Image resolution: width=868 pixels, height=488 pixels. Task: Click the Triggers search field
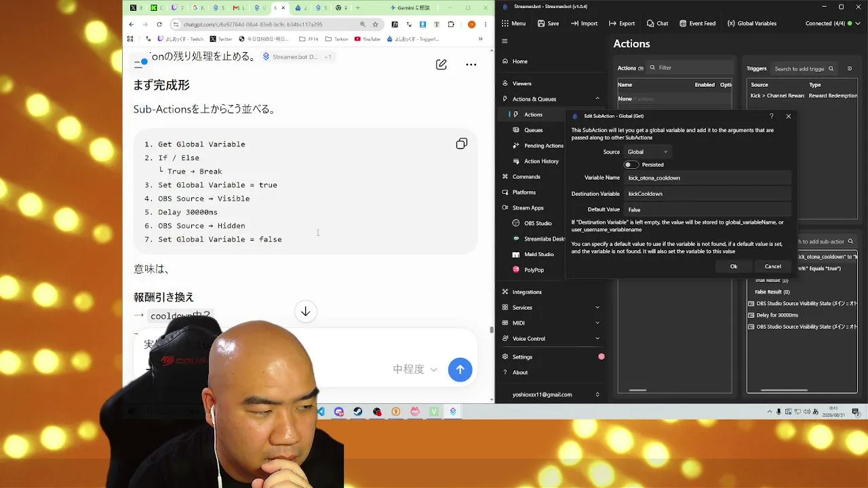tap(805, 68)
